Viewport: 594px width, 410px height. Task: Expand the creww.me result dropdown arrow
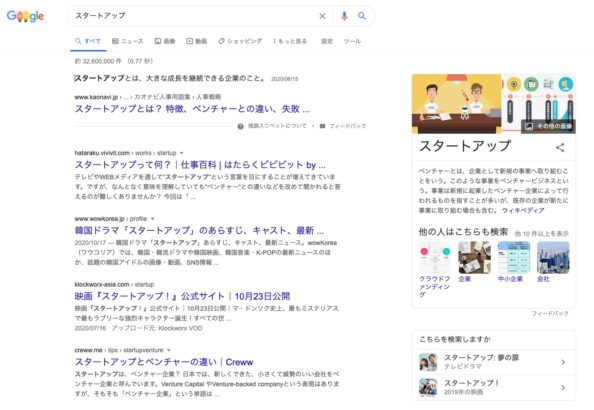(x=169, y=350)
